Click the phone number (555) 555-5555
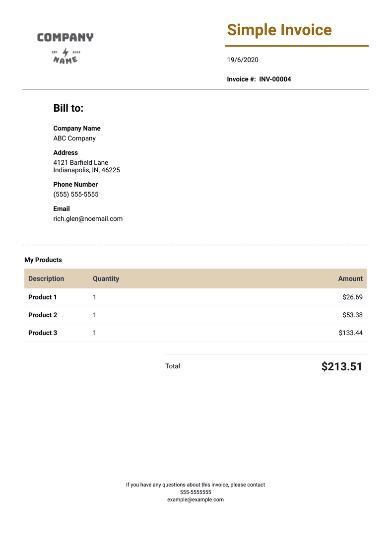 [x=76, y=195]
